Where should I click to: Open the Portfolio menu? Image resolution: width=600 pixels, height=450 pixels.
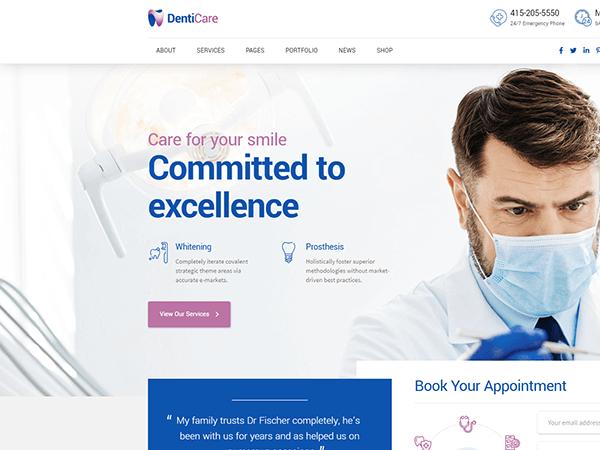(x=302, y=51)
